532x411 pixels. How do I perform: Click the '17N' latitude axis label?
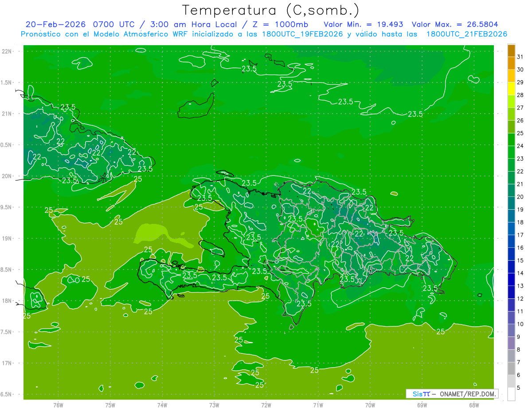(x=7, y=363)
